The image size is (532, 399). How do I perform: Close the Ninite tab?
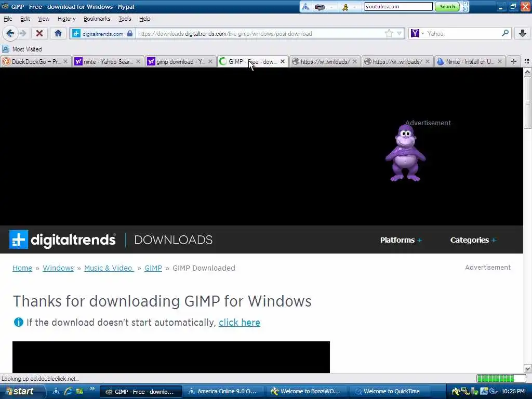[x=500, y=61]
